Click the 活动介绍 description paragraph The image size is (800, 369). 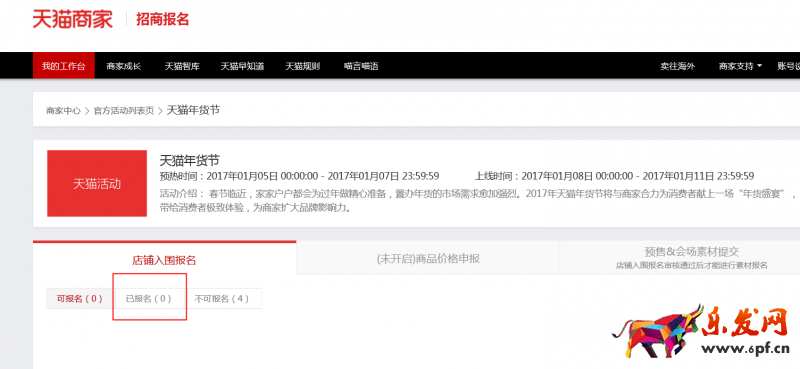[479, 202]
